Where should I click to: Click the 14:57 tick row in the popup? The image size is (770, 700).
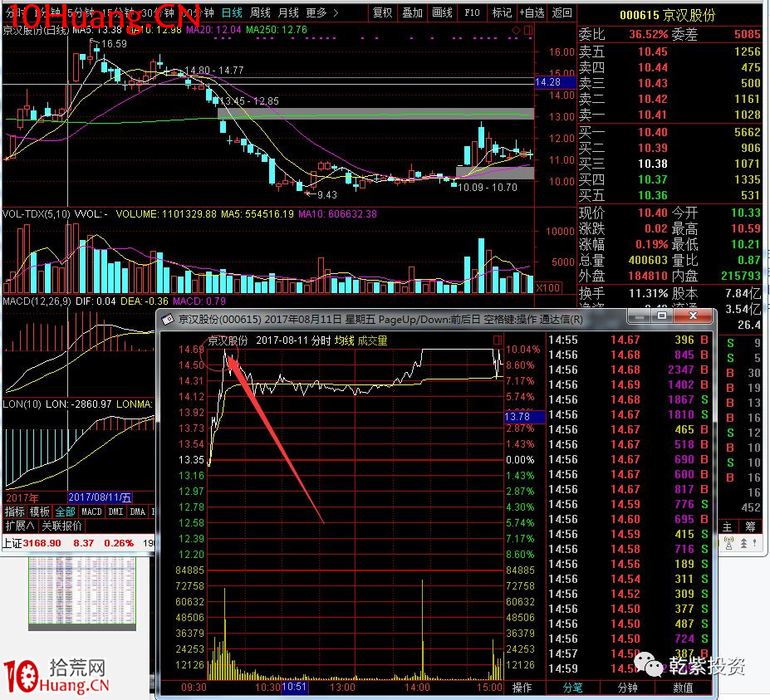[x=629, y=653]
